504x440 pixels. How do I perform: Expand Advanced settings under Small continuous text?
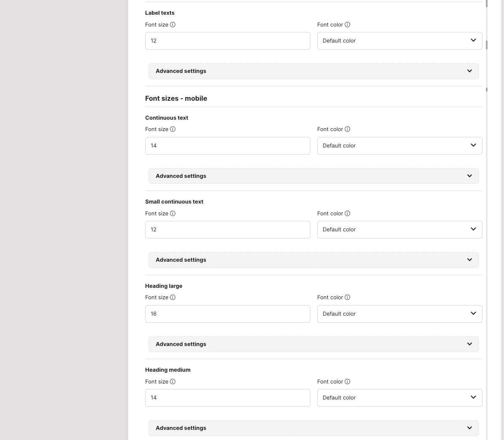coord(313,260)
